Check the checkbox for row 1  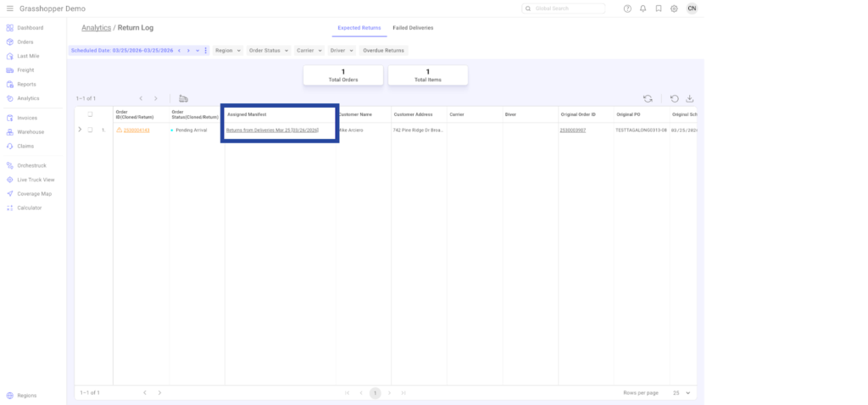(x=91, y=130)
